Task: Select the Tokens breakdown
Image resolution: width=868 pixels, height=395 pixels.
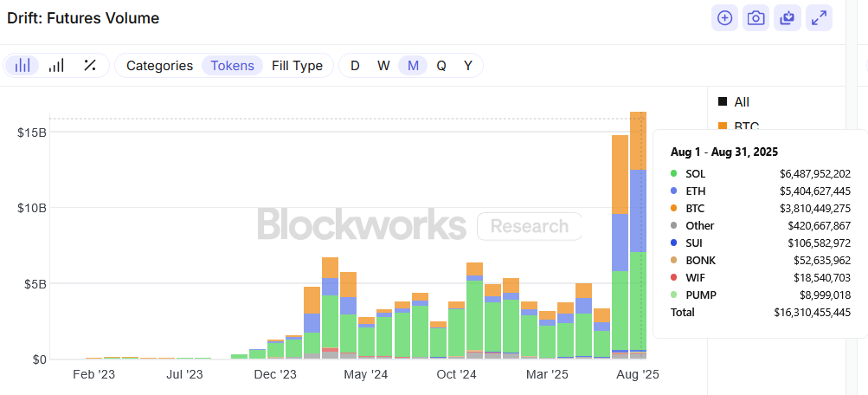Action: coord(233,65)
